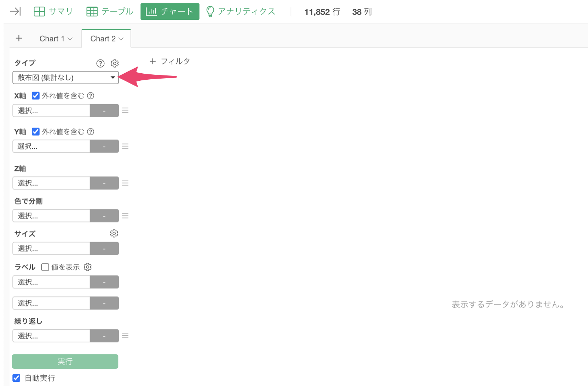Choose an X軸 column
This screenshot has height=386, width=588.
51,110
